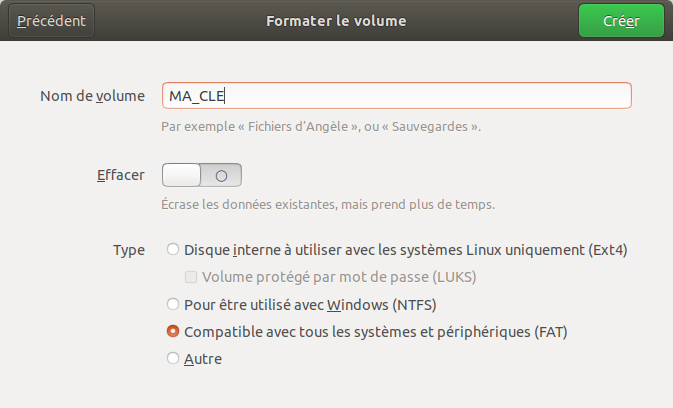Click the "Disque interne" Linux option text
The width and height of the screenshot is (673, 408).
click(406, 250)
